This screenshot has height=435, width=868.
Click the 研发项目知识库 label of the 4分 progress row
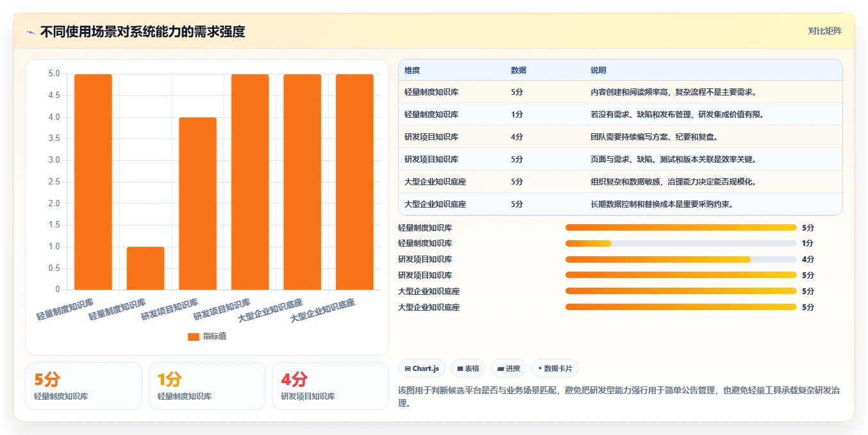click(x=425, y=259)
